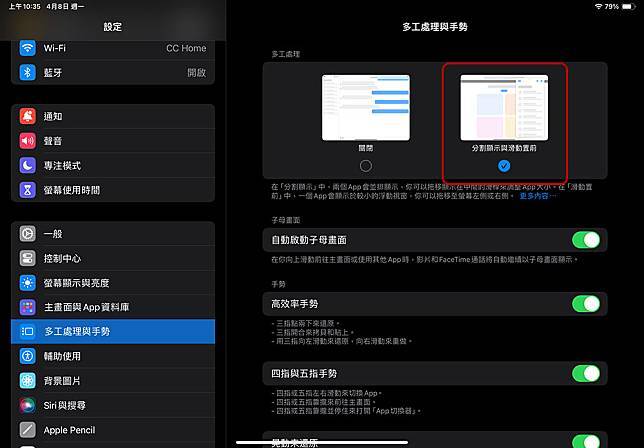Tap the 控制中心 switches icon

point(28,258)
